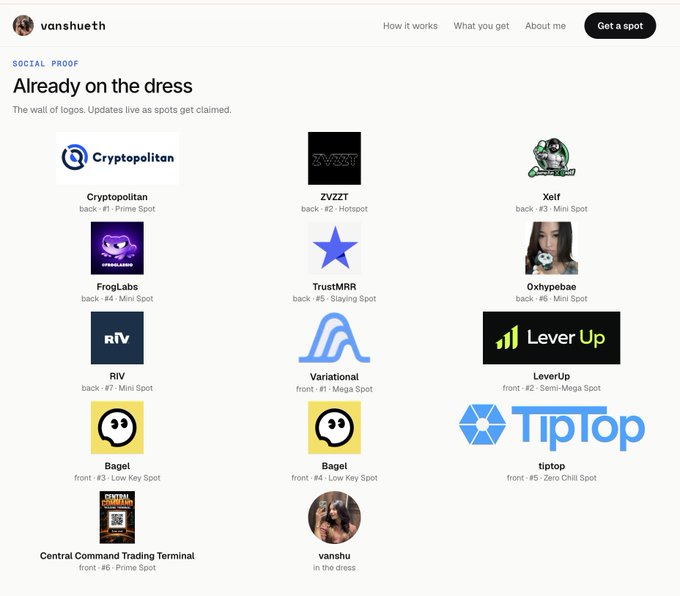Viewport: 680px width, 596px height.
Task: Click the Variational name label
Action: coord(334,377)
